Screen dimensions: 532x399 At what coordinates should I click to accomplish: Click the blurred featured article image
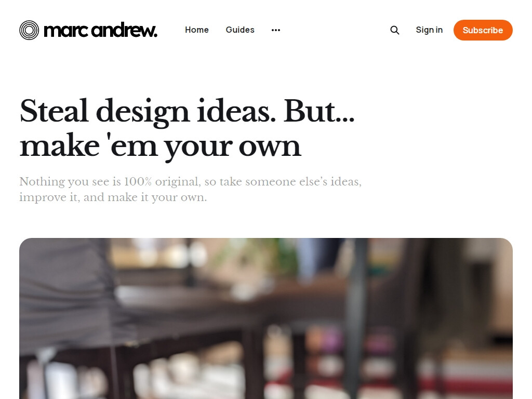(266, 318)
